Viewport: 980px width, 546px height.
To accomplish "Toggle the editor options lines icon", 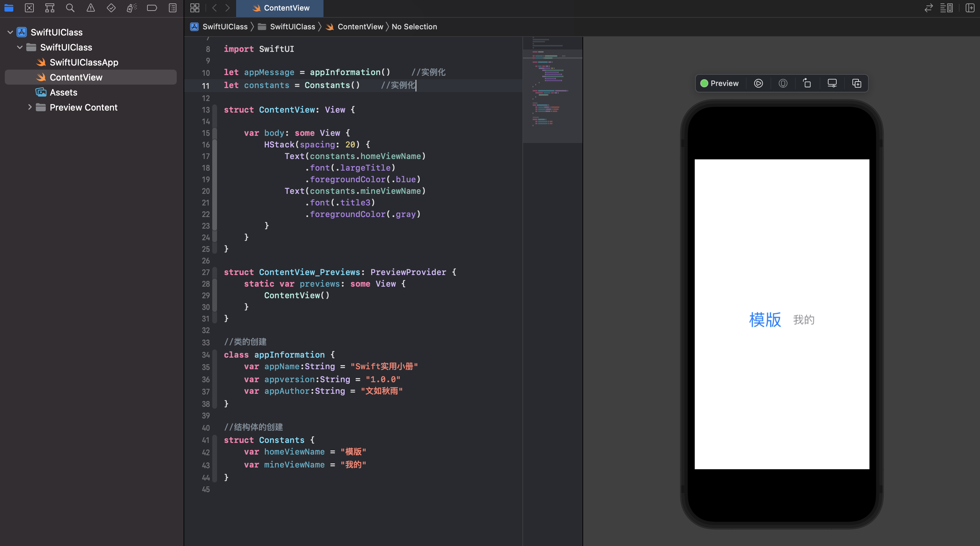I will click(x=946, y=8).
